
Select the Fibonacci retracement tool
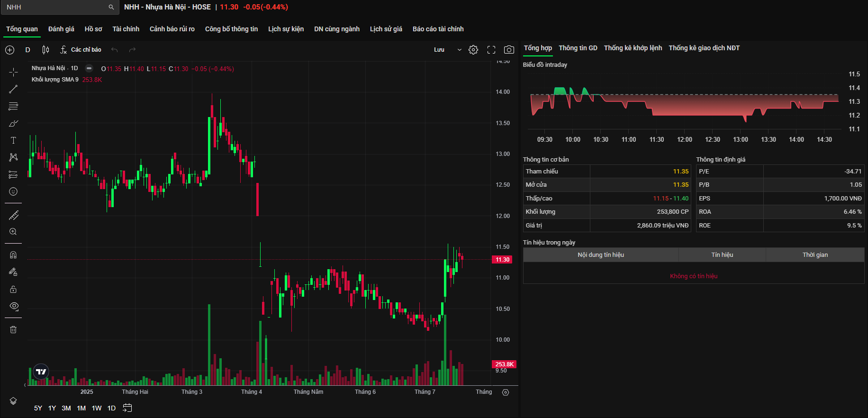[13, 106]
